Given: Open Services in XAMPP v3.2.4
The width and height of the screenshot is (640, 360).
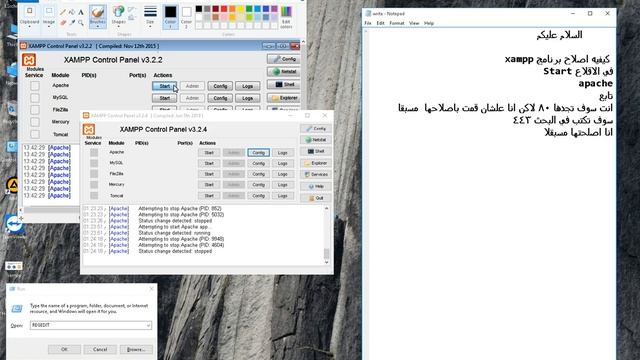Looking at the screenshot, I should (x=316, y=175).
